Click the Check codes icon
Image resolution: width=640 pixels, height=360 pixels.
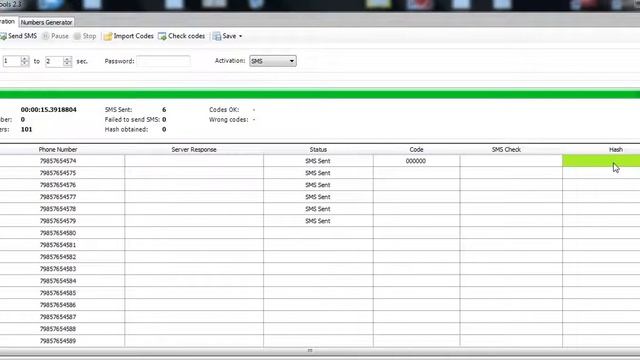coord(162,36)
